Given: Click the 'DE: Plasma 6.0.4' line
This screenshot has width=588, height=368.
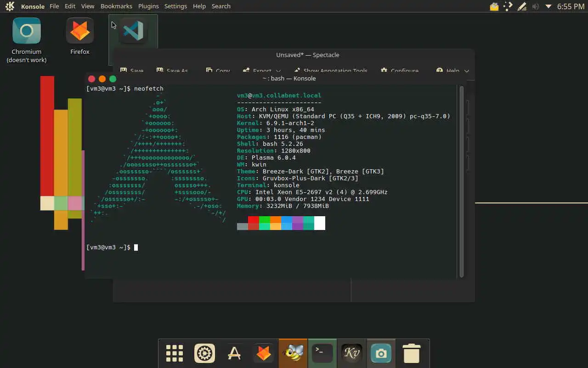Looking at the screenshot, I should pyautogui.click(x=266, y=157).
